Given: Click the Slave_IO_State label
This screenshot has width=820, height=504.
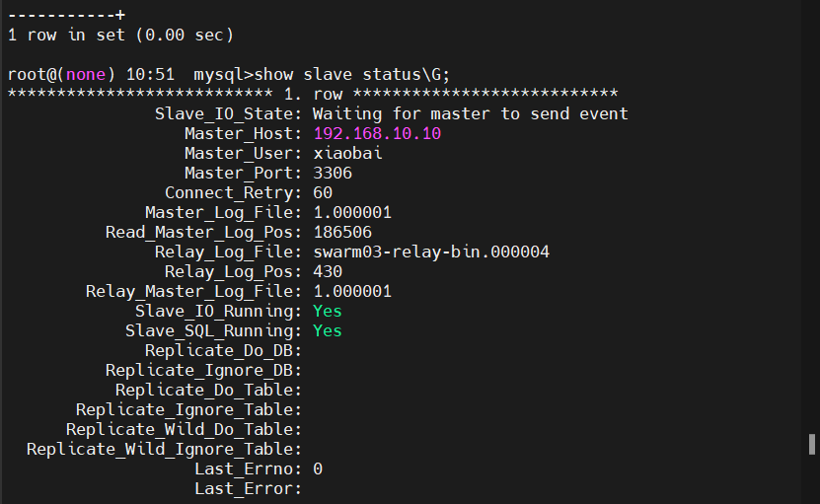Looking at the screenshot, I should click(228, 114).
